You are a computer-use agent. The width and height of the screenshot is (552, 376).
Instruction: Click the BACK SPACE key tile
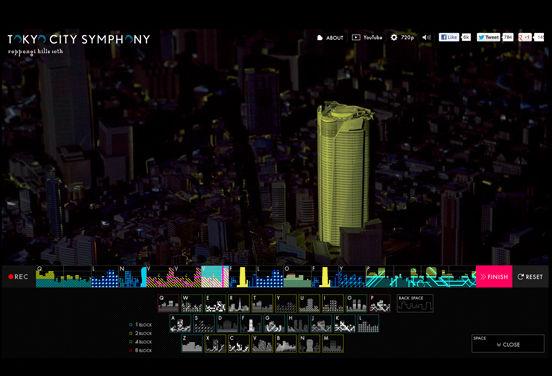pos(415,303)
